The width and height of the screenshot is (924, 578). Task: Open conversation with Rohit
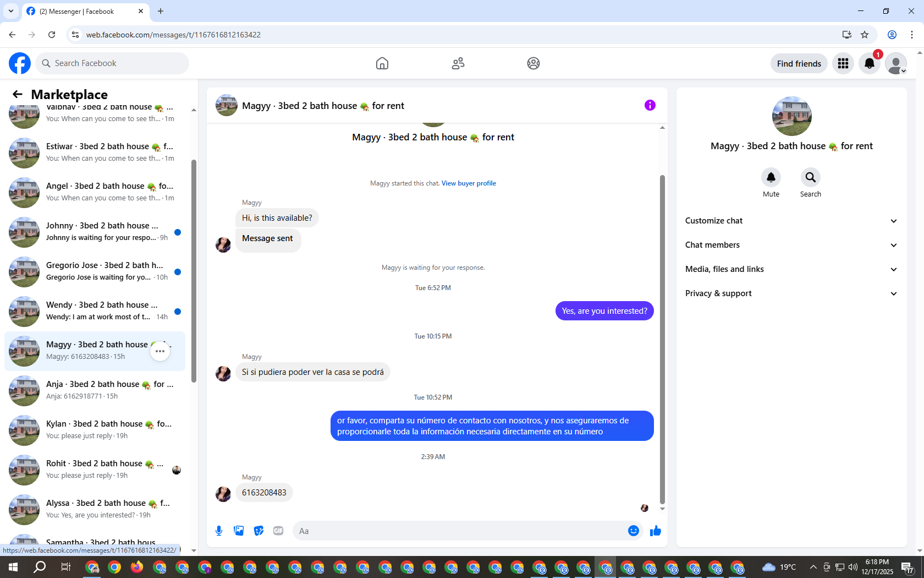point(95,470)
